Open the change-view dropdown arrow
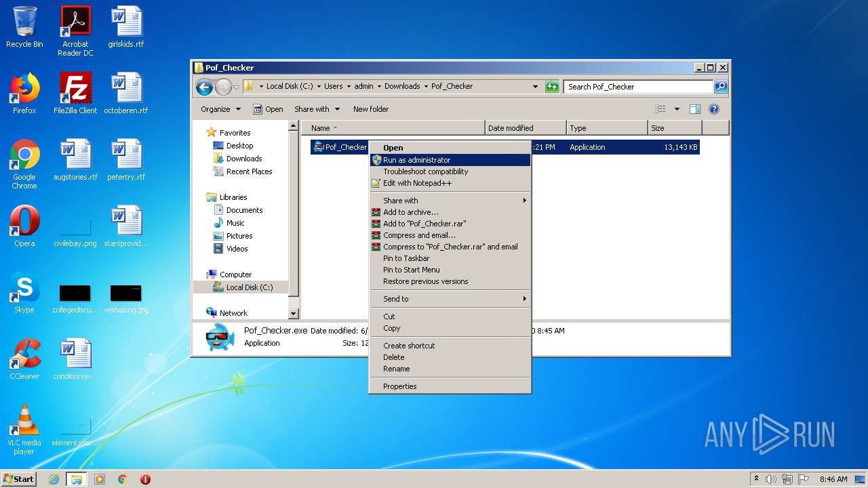Viewport: 868px width, 488px height. pos(677,109)
